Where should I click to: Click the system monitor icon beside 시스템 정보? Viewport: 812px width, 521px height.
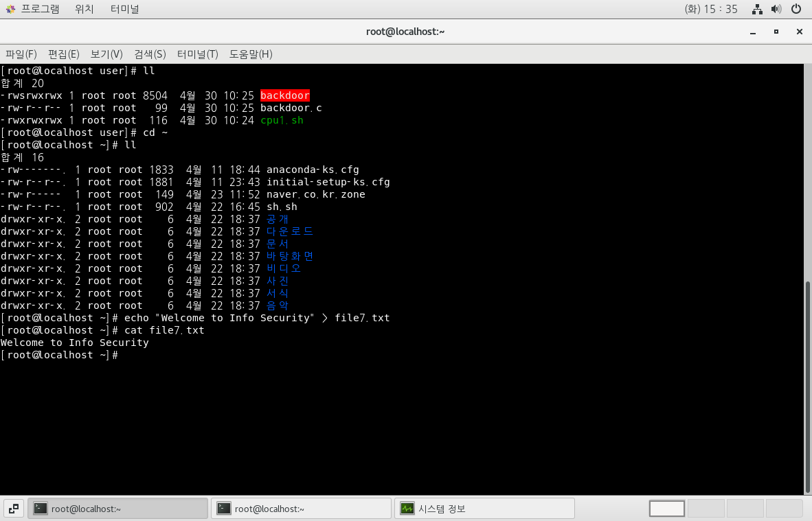point(407,509)
